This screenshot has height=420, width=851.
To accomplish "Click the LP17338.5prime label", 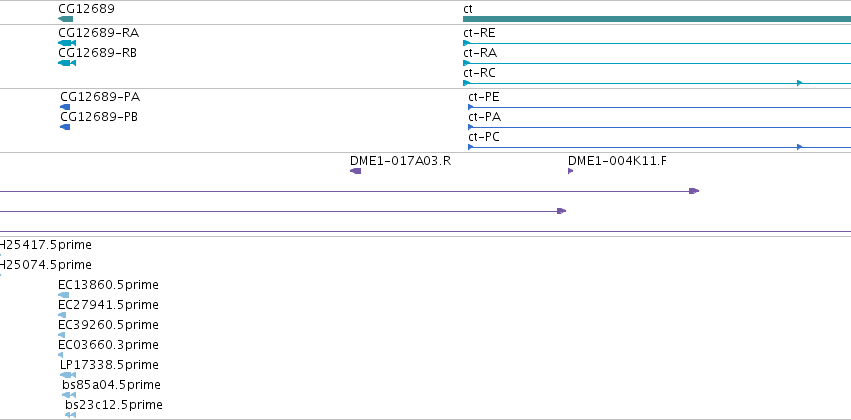I will click(110, 365).
